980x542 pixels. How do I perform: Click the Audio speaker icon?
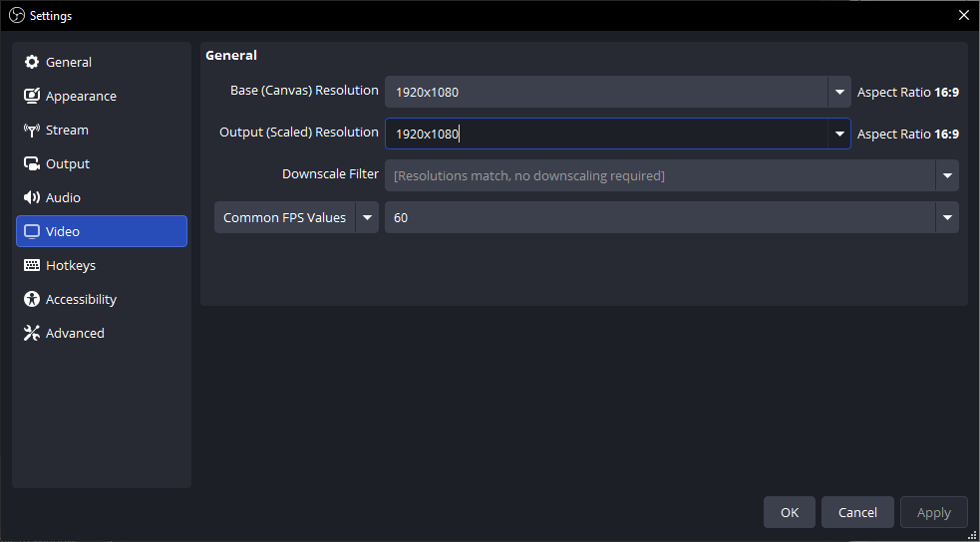click(x=31, y=197)
